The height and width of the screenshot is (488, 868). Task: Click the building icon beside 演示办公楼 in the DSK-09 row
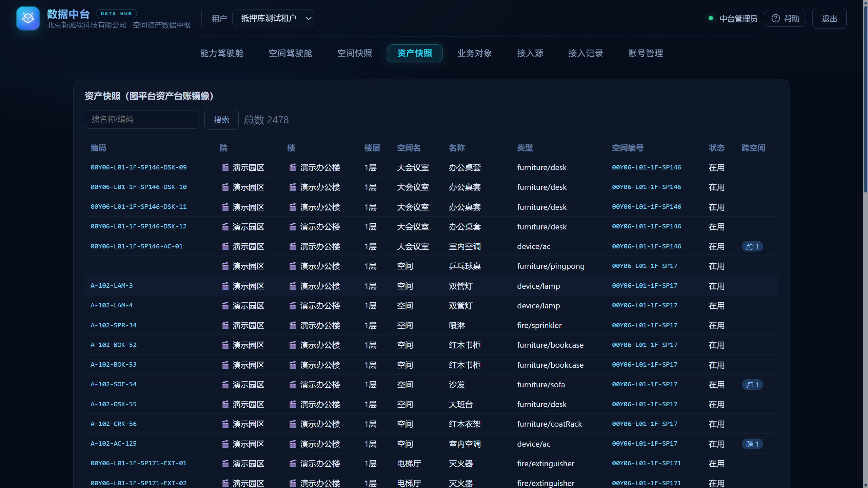pos(293,167)
